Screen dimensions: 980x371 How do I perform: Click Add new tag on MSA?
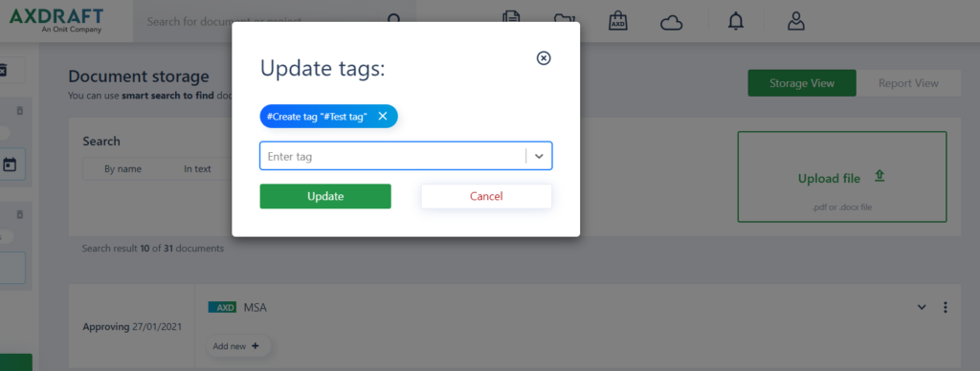237,346
